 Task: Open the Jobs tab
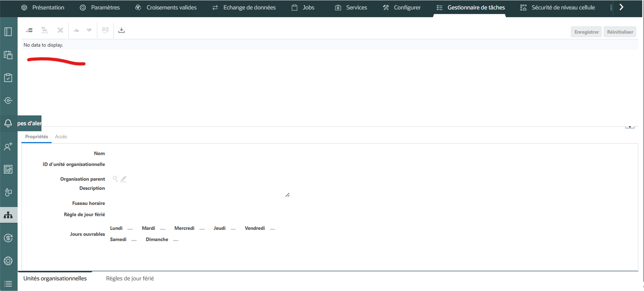tap(303, 7)
